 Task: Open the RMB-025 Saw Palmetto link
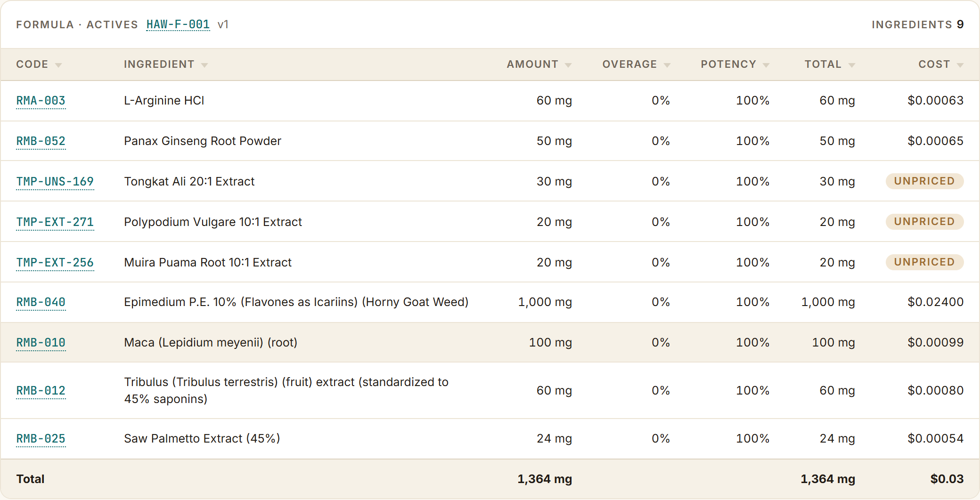point(41,439)
